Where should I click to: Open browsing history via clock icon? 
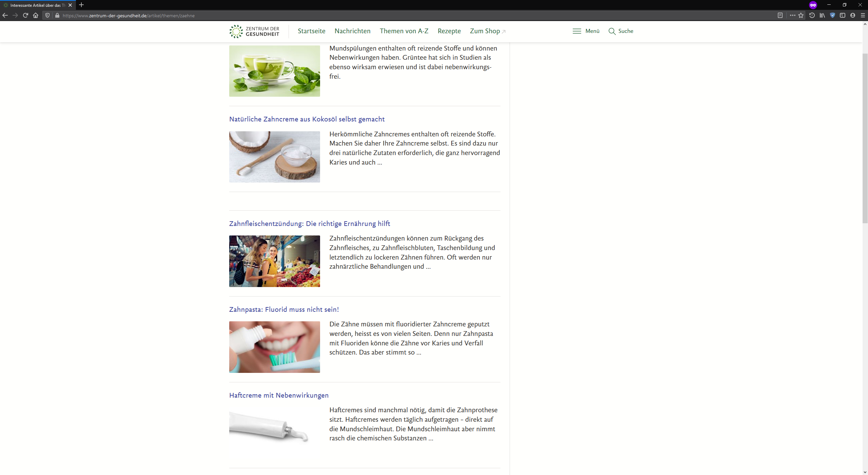pos(811,15)
